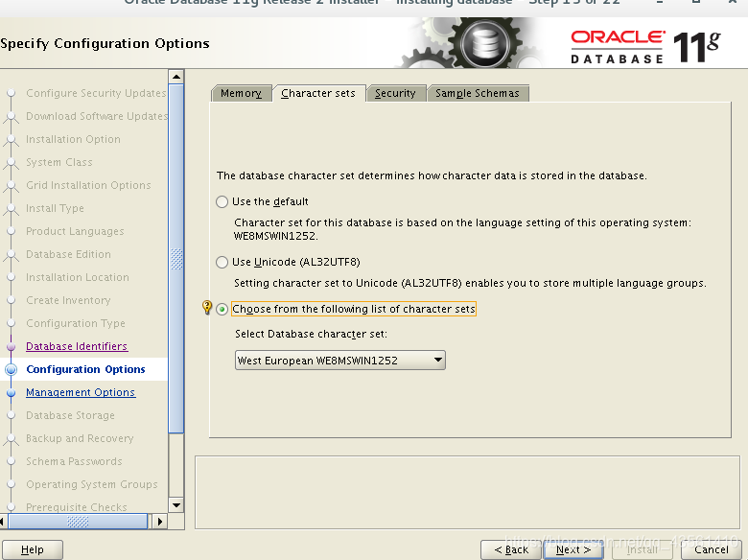748x560 pixels.
Task: Click the horizontal scrollbar thumb in sidebar
Action: (78, 522)
